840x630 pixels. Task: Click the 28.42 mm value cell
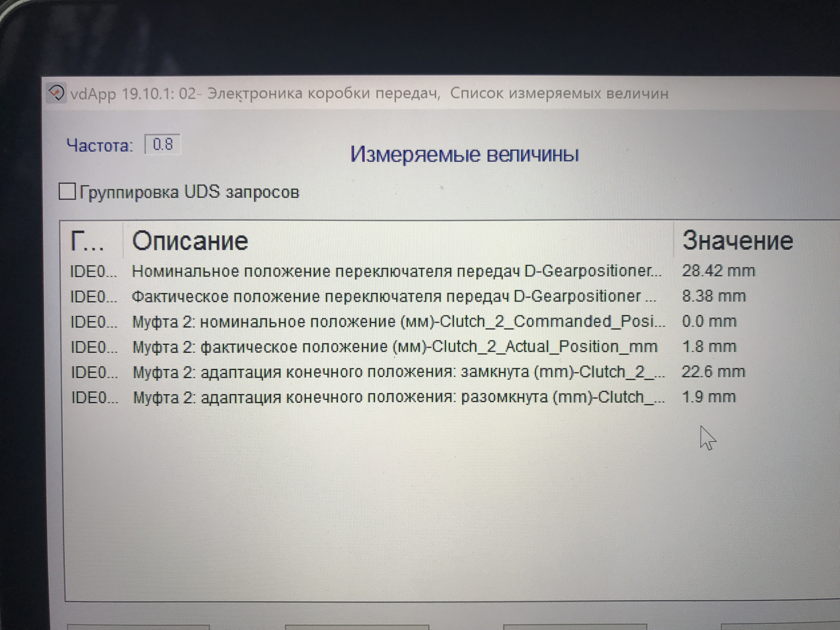tap(718, 271)
